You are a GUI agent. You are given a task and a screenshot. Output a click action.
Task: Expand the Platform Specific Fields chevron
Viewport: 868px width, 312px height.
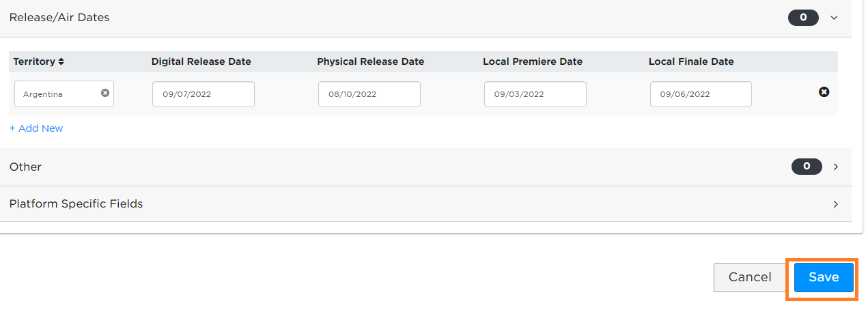[836, 204]
